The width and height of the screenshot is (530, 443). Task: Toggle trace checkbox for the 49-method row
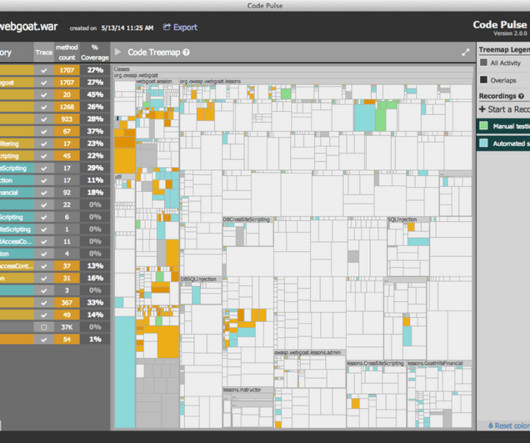click(x=44, y=315)
